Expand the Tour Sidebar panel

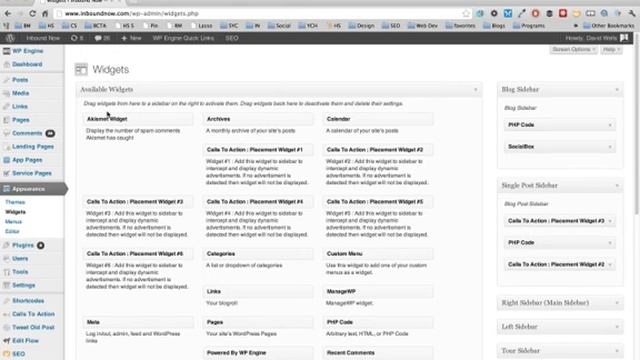click(617, 351)
